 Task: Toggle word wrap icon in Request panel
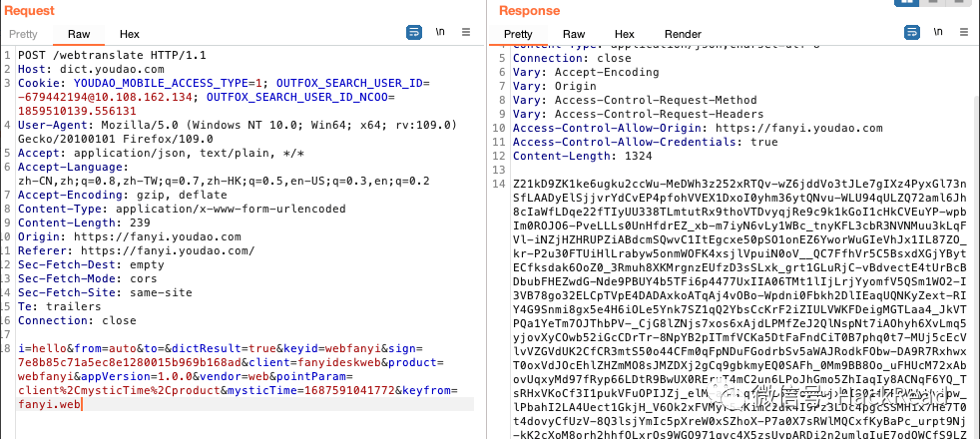coord(414,33)
